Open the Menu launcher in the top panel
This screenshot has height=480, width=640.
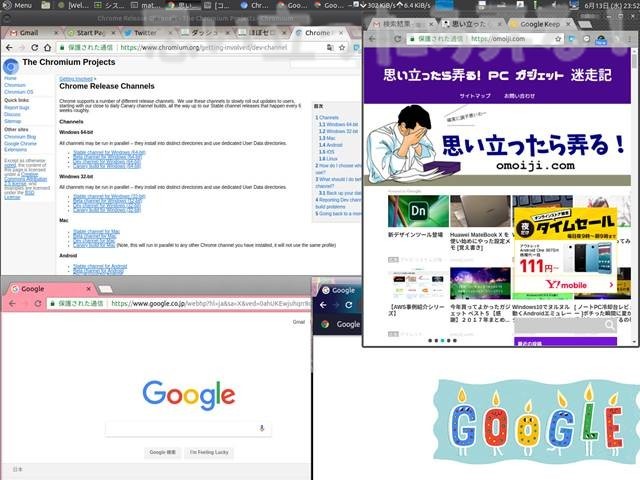[x=17, y=5]
